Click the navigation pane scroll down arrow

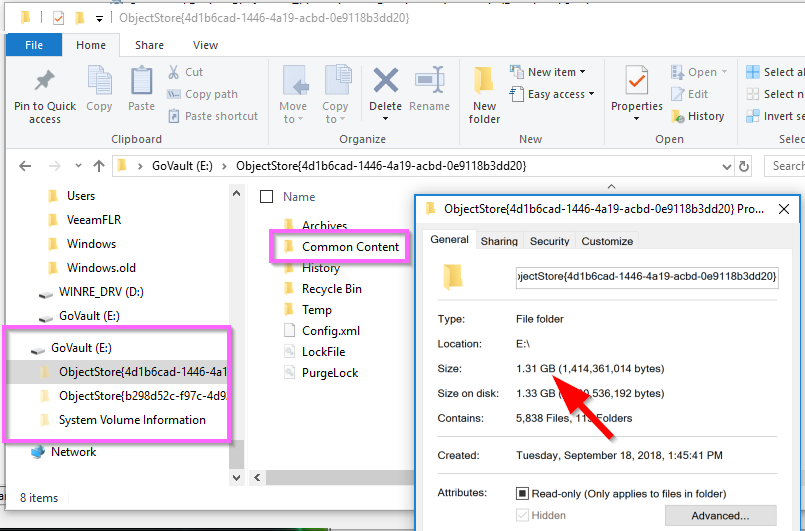coord(236,478)
